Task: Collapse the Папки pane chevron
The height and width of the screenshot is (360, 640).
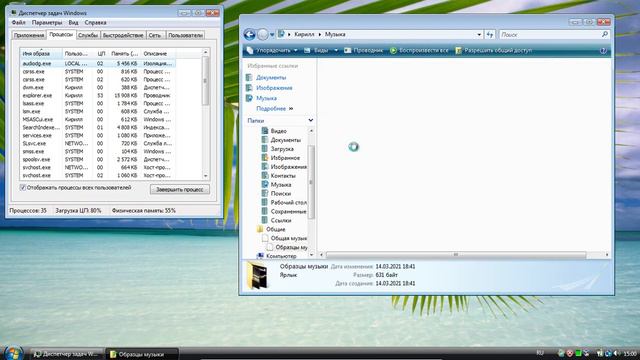Action: (x=311, y=120)
